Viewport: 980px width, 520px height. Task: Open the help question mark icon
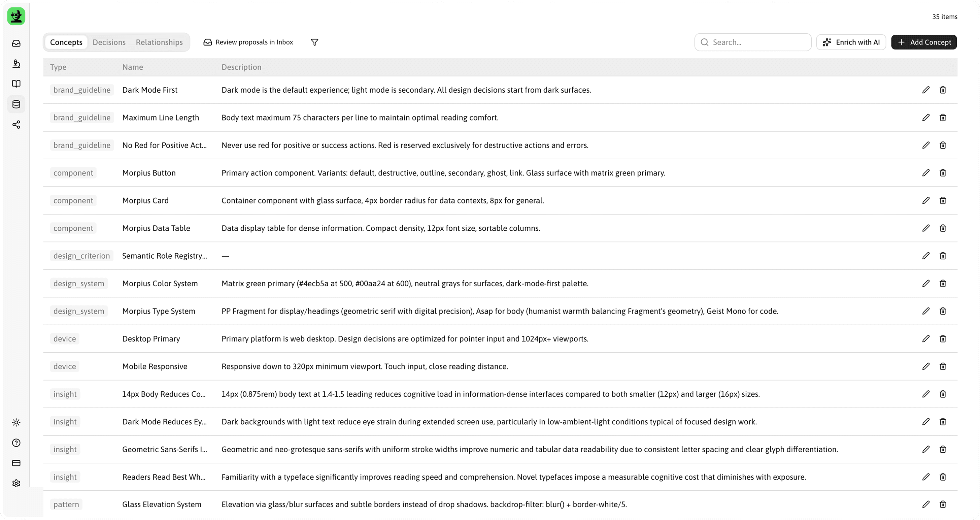tap(16, 443)
